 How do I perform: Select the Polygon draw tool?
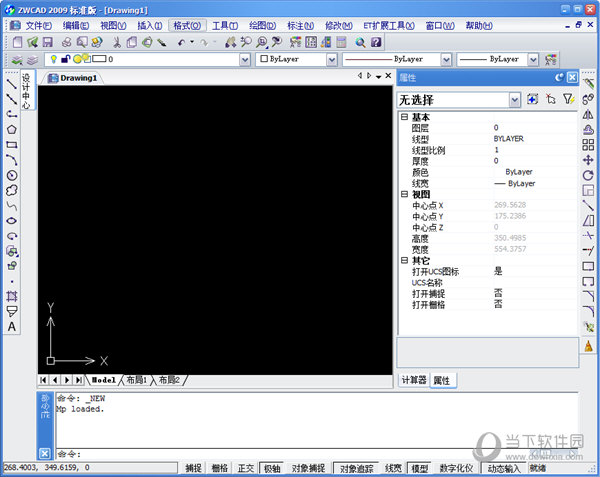pyautogui.click(x=11, y=129)
